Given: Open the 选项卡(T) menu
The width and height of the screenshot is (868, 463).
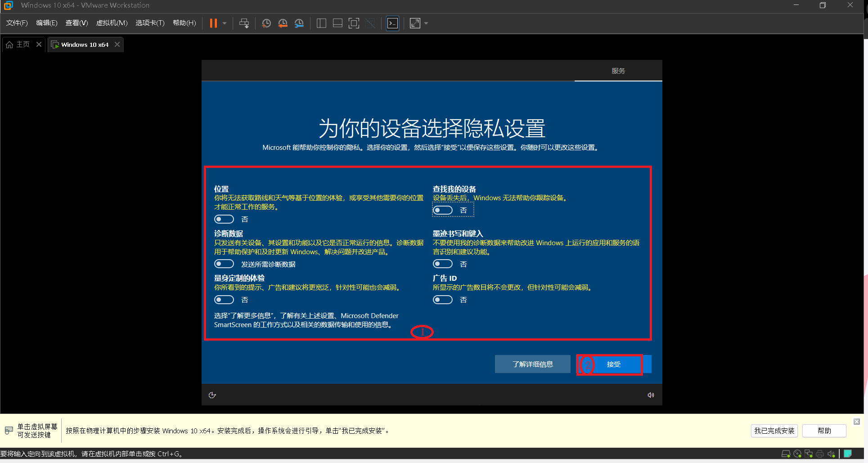Looking at the screenshot, I should point(150,23).
